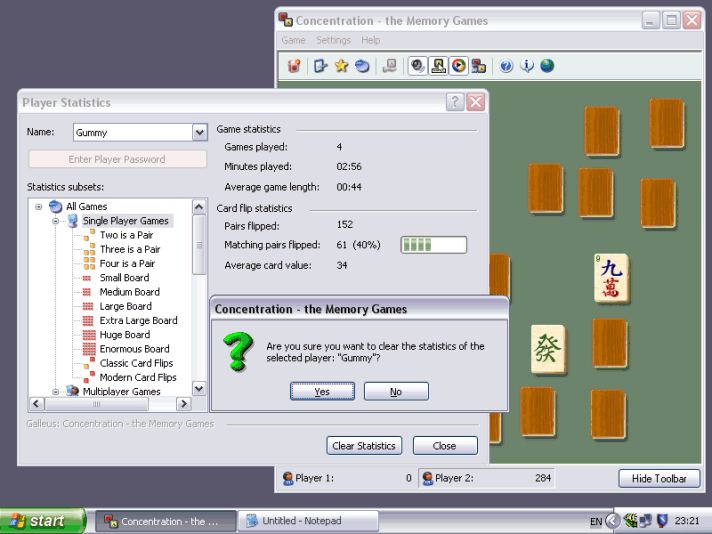Switch to Concentration taskbar button

click(x=166, y=521)
